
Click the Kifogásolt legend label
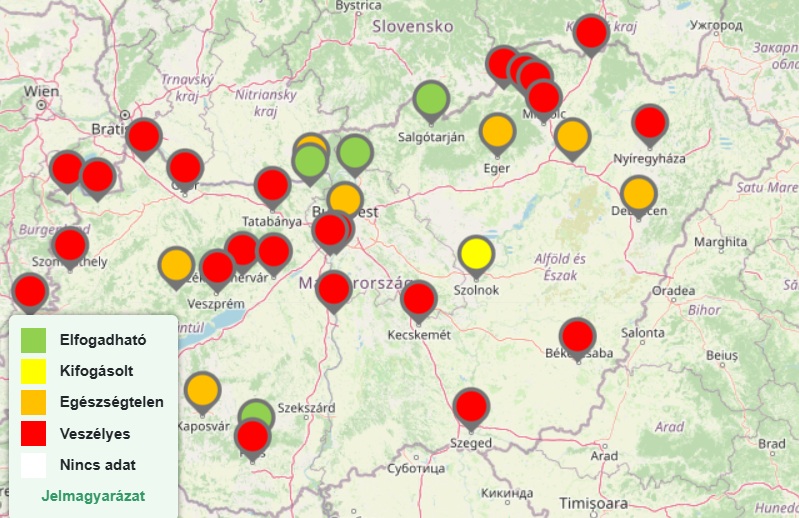coord(96,371)
